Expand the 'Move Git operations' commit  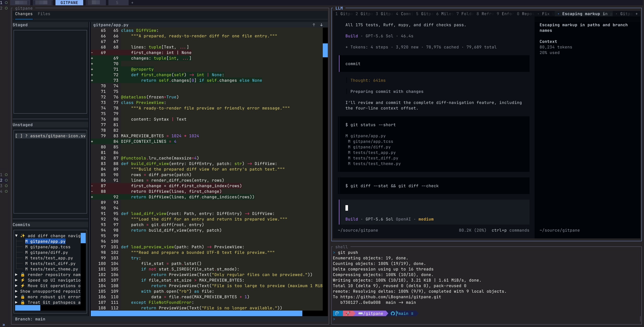tap(16, 286)
